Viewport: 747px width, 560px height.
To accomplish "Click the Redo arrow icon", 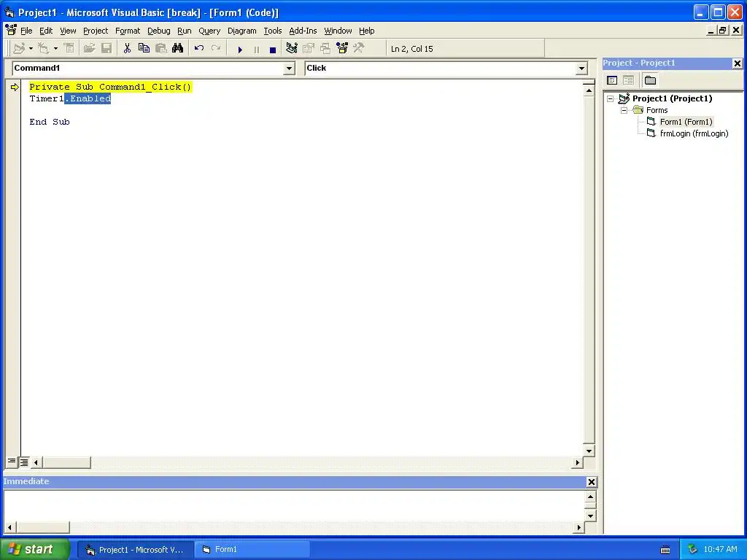I will [x=216, y=49].
